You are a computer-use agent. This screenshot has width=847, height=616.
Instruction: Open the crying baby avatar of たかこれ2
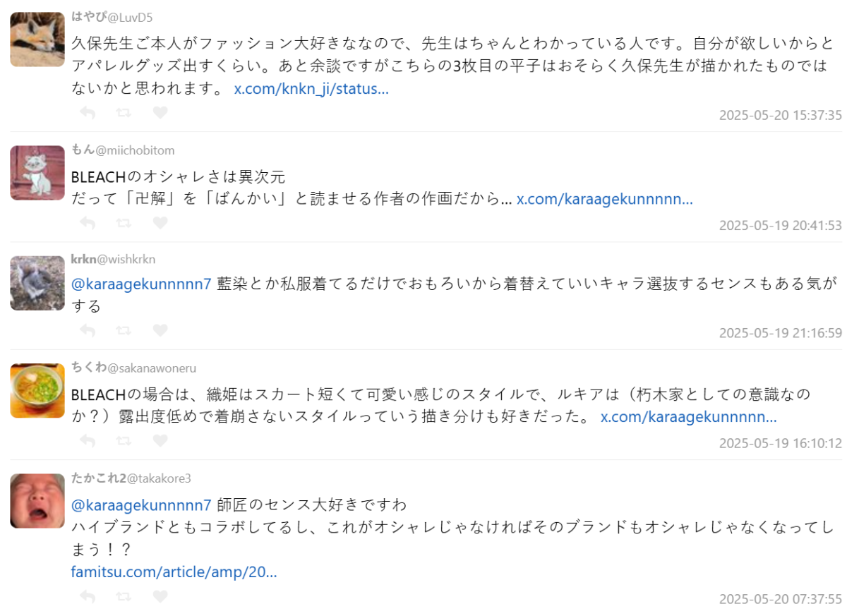tap(37, 501)
